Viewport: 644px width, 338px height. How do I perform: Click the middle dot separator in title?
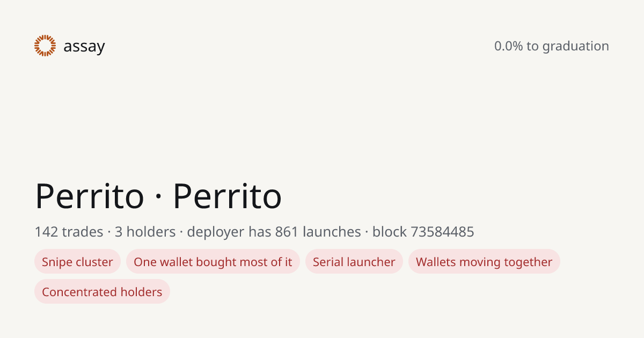158,197
